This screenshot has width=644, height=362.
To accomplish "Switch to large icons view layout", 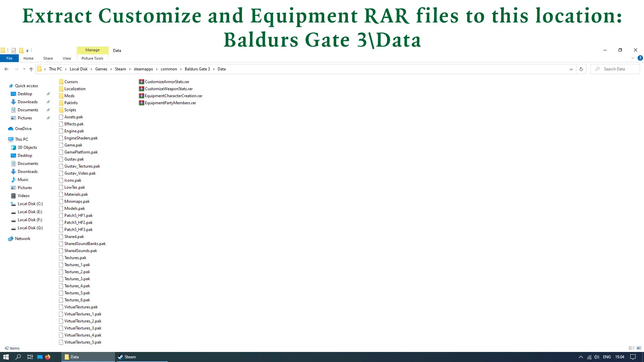I will pyautogui.click(x=639, y=348).
